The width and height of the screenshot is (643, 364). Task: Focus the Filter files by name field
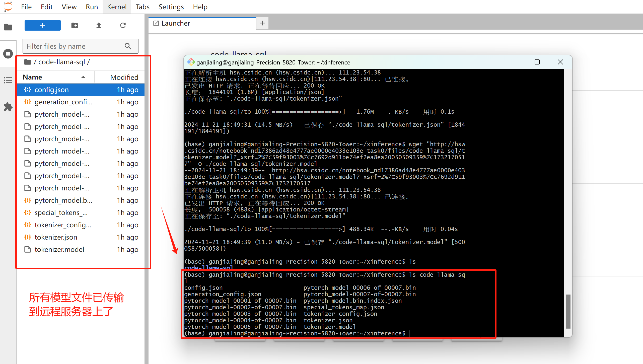click(80, 46)
